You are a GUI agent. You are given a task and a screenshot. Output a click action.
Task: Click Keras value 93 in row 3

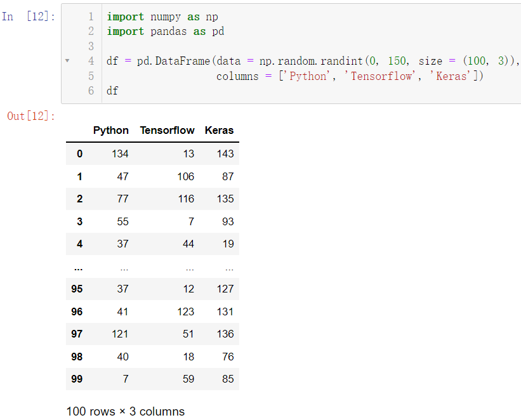point(228,221)
